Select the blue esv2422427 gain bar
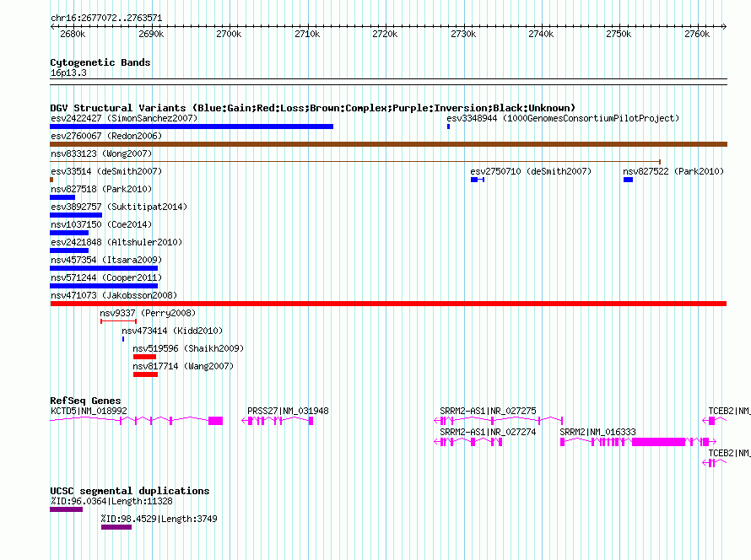 coord(192,127)
